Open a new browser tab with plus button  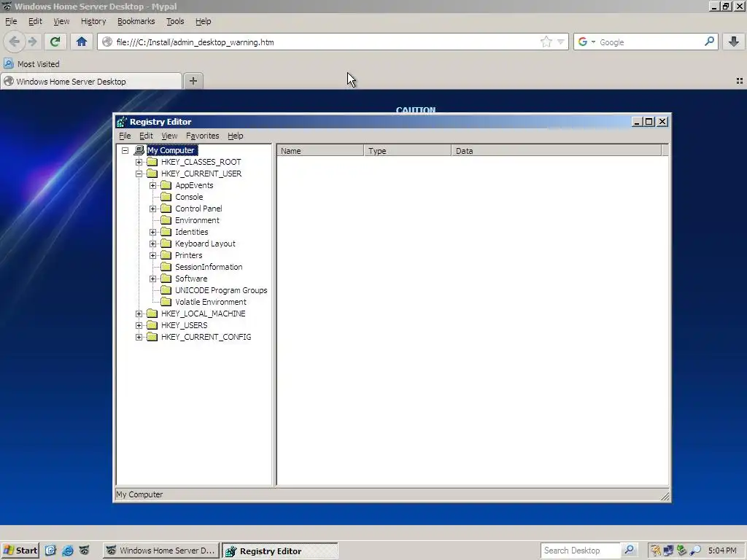(193, 81)
